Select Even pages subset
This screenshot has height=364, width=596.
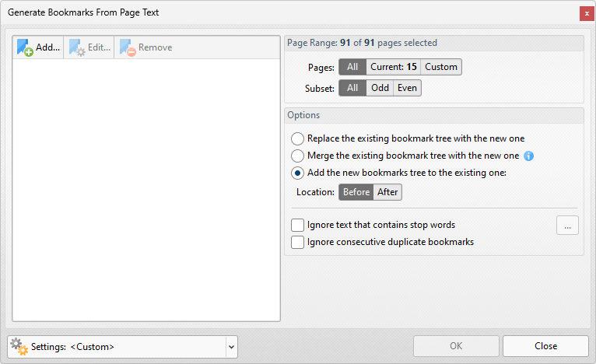407,88
